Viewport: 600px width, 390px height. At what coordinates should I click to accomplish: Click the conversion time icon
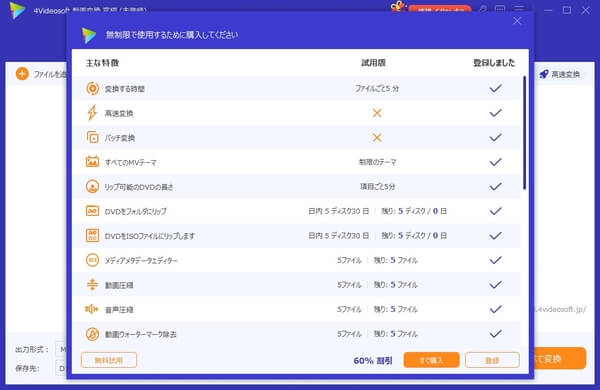coord(92,88)
